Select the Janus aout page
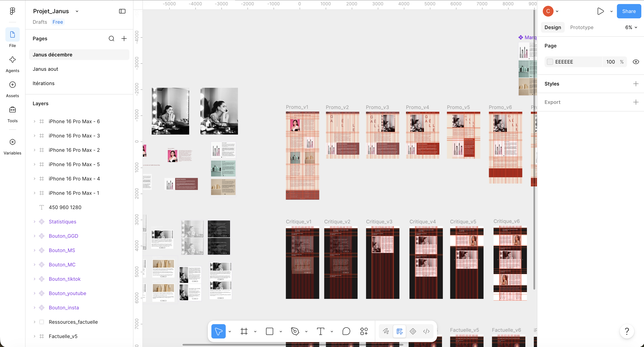This screenshot has height=347, width=644. click(79, 69)
